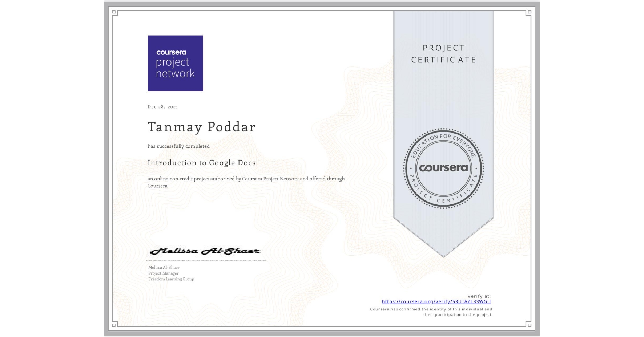Click the 'Verify at:' label

(x=479, y=296)
